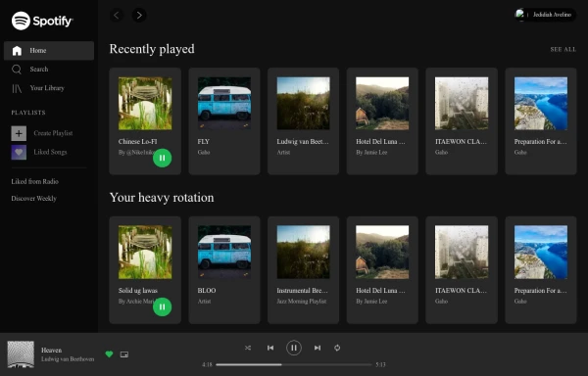Pause the Solid ug lawas card
Screen dimensions: 588x376
point(163,307)
